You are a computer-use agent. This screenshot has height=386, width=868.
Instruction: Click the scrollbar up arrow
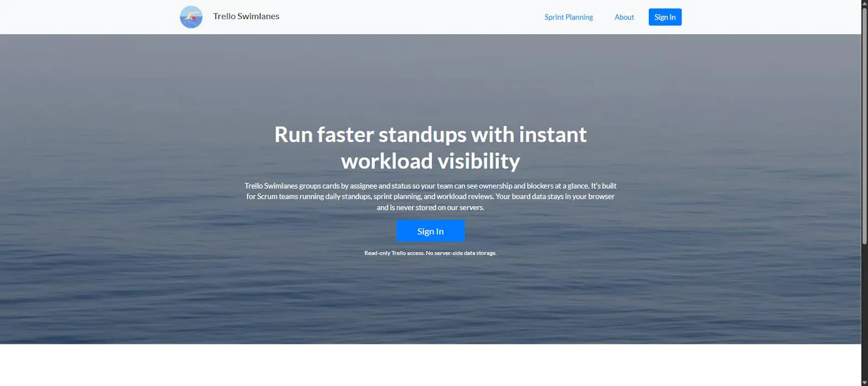(x=865, y=3)
